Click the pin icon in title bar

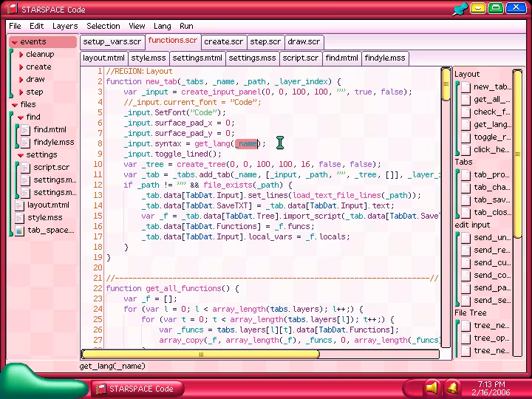point(462,9)
